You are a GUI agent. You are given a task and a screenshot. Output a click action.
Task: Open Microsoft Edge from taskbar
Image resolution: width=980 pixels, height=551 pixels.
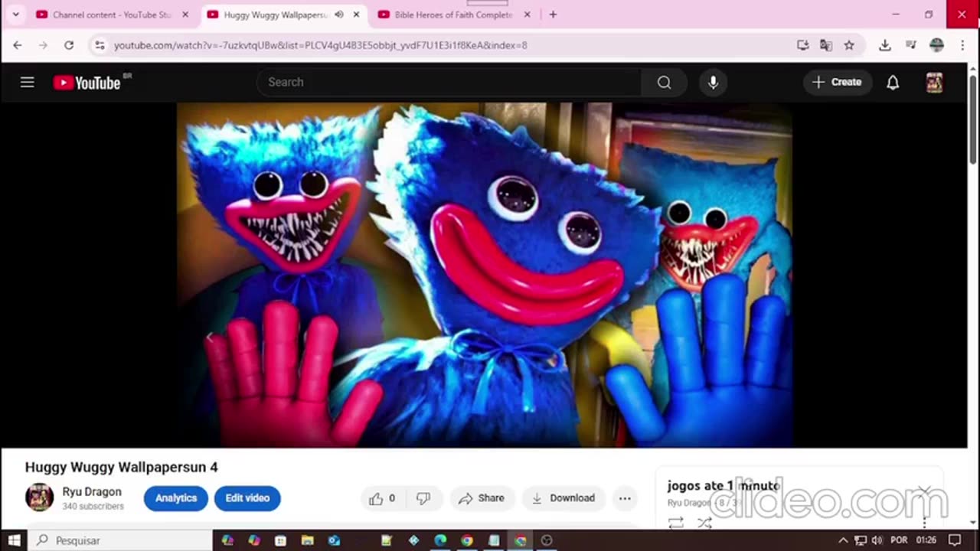pyautogui.click(x=440, y=540)
